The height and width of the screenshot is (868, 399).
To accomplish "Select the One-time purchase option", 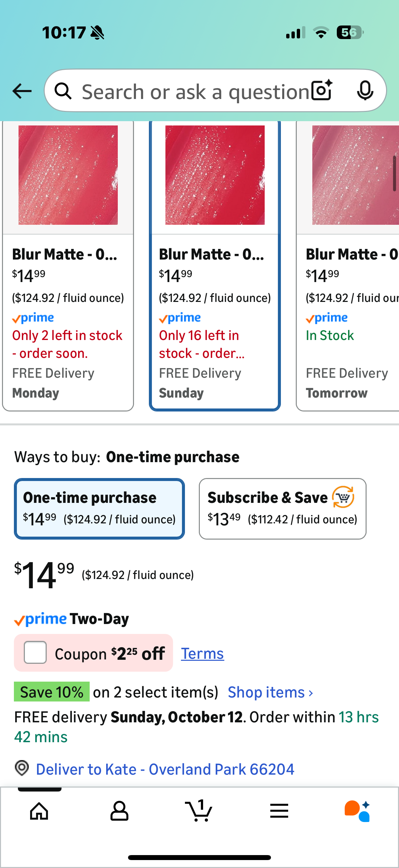I will coord(99,508).
